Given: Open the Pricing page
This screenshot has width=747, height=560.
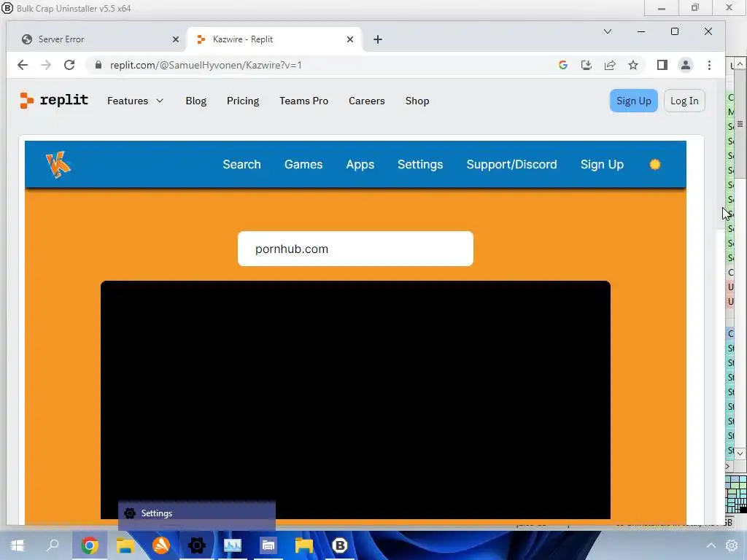Looking at the screenshot, I should (243, 101).
